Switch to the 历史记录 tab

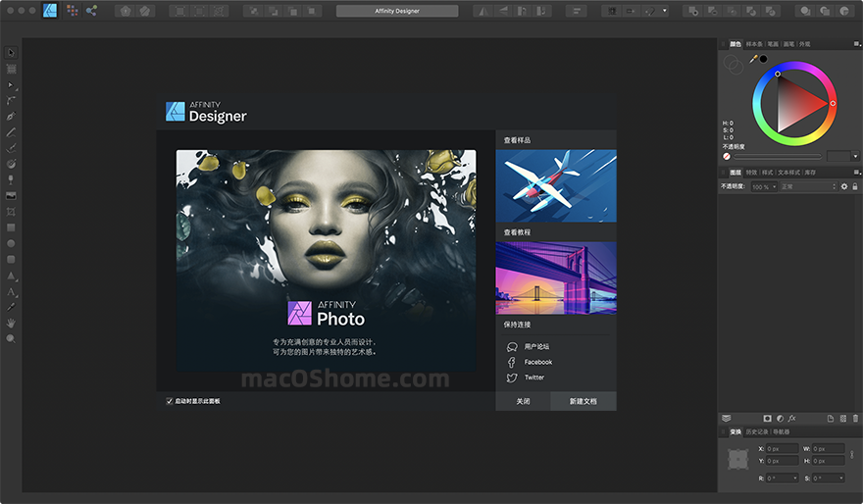point(757,431)
